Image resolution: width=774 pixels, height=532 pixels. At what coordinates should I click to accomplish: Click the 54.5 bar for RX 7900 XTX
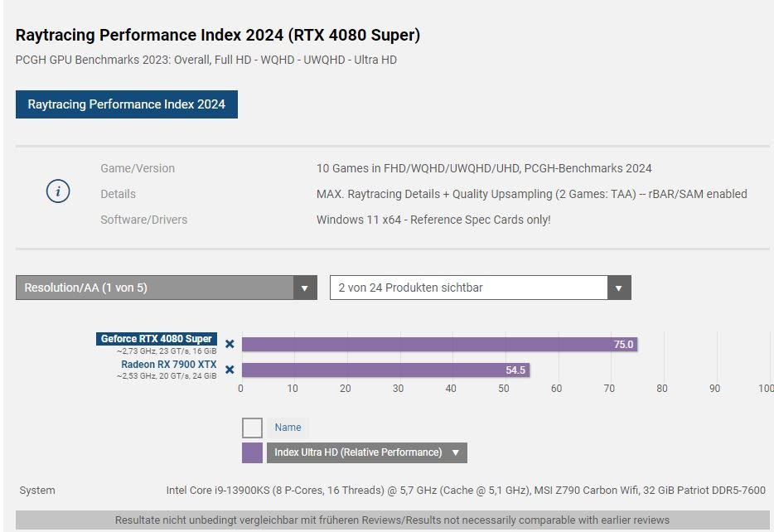[385, 370]
